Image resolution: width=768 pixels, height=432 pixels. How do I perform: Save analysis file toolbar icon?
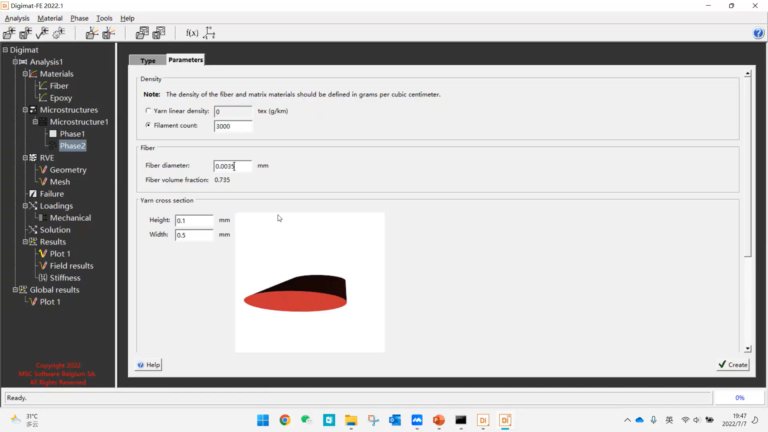point(25,33)
